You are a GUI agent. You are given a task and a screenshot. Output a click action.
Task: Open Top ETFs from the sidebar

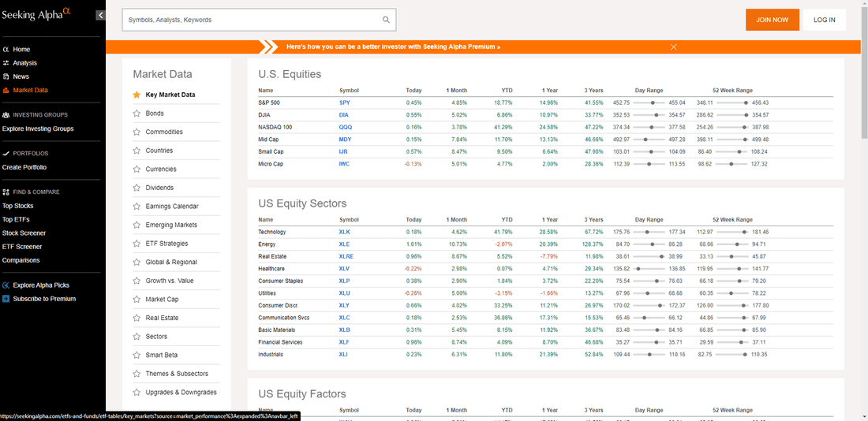tap(16, 220)
